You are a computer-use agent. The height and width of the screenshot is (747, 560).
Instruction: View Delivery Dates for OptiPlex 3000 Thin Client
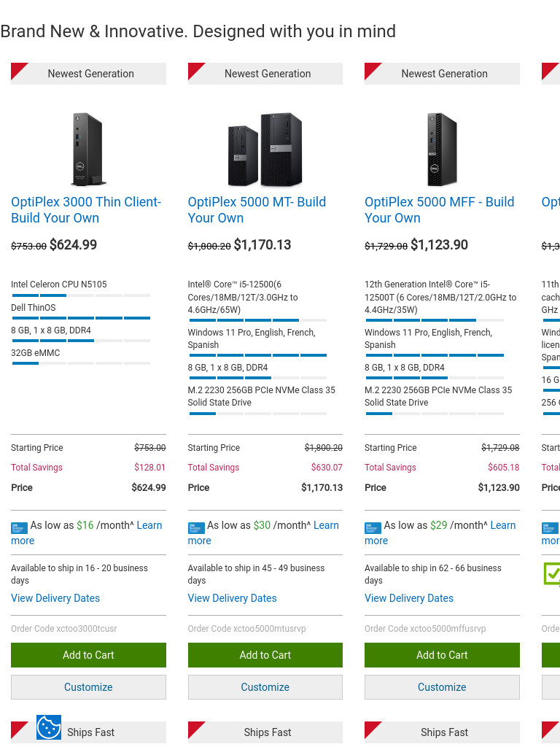(55, 598)
